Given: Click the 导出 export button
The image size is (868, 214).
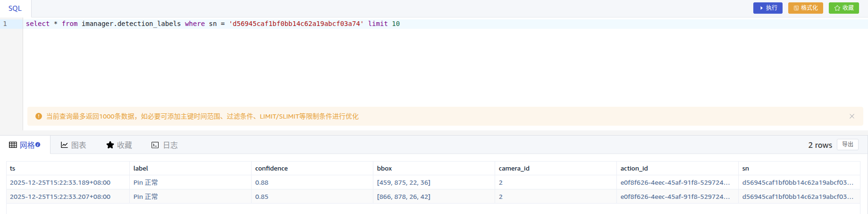Looking at the screenshot, I should tap(847, 145).
